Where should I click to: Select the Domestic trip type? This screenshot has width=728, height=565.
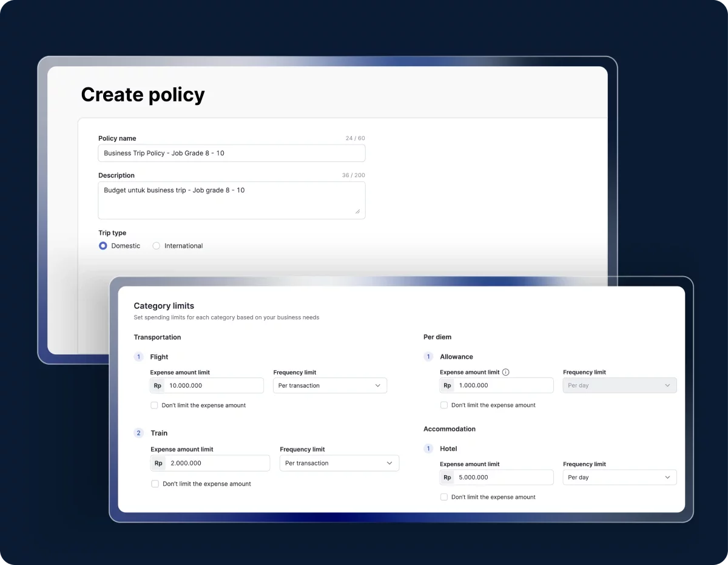click(x=103, y=246)
